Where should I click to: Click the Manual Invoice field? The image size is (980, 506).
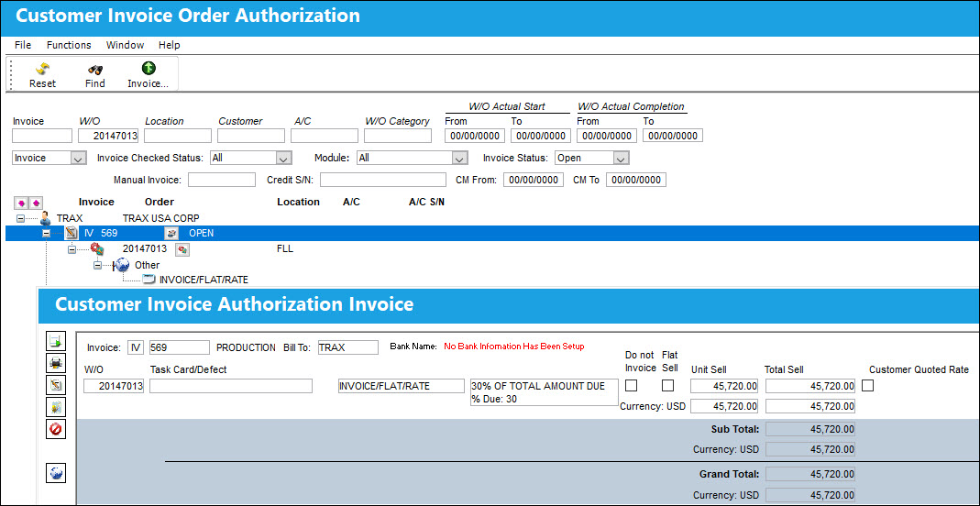(222, 180)
